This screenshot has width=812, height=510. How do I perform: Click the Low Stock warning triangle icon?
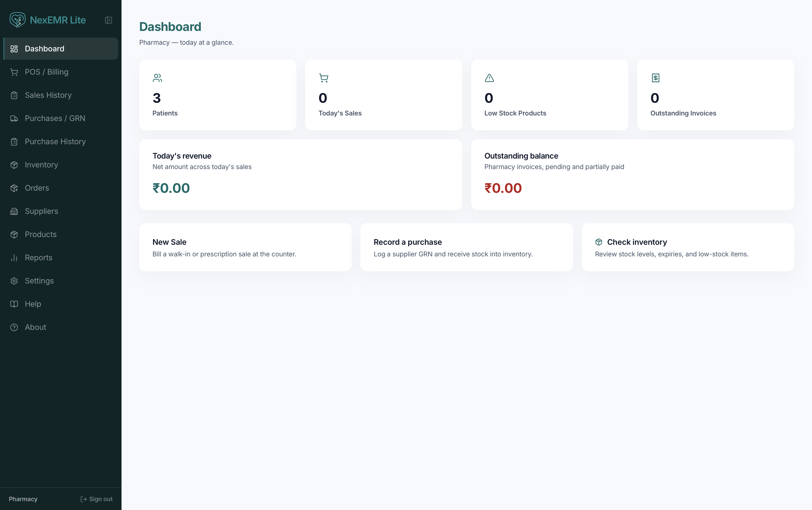pos(489,78)
